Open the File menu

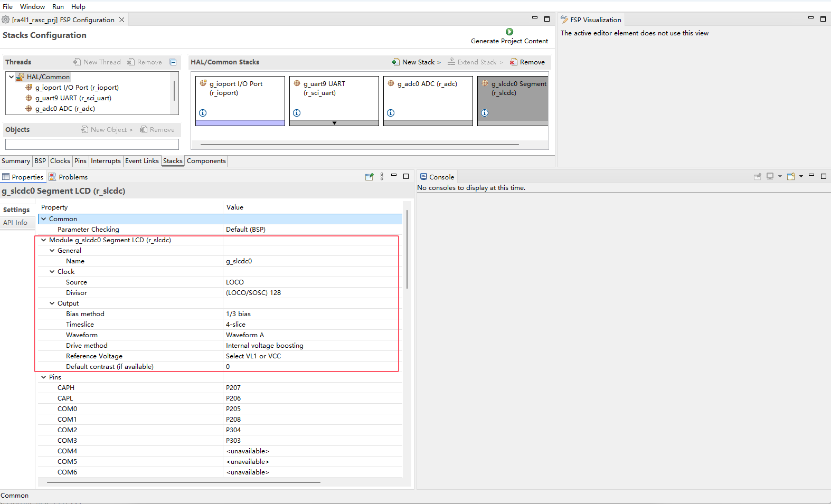pyautogui.click(x=7, y=6)
